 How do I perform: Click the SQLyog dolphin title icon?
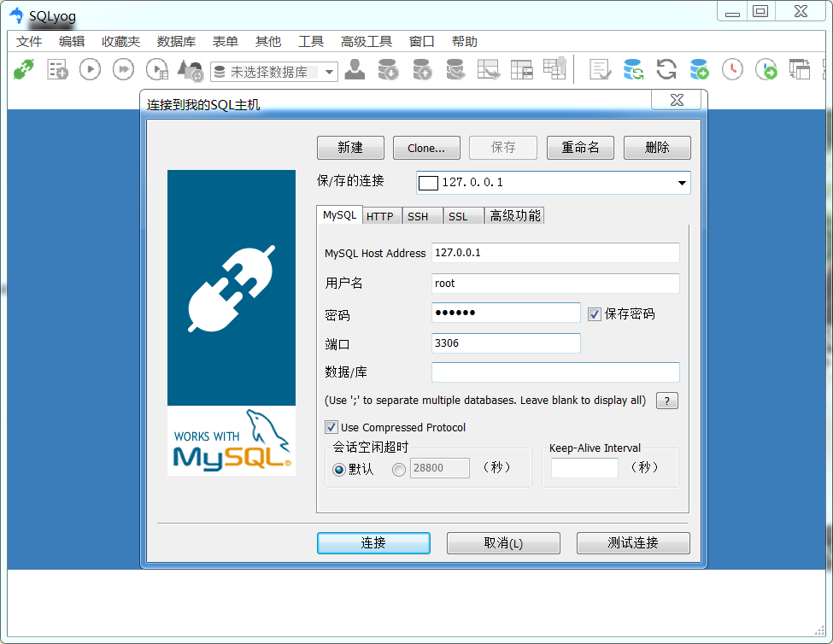click(17, 15)
